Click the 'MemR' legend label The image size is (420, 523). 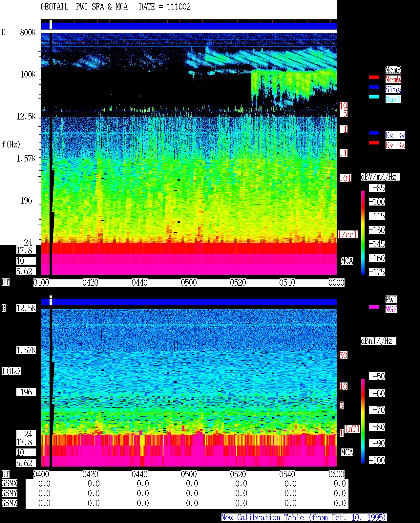click(x=393, y=70)
